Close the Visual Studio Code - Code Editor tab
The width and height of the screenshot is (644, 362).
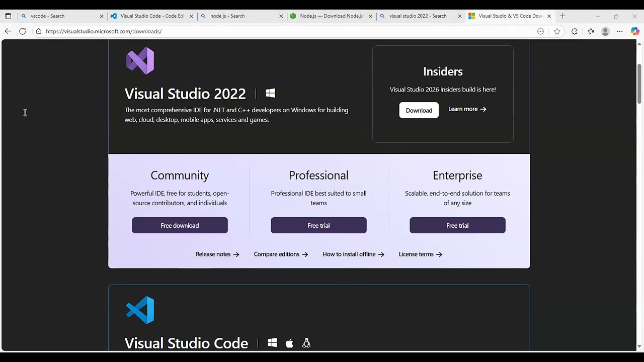191,16
